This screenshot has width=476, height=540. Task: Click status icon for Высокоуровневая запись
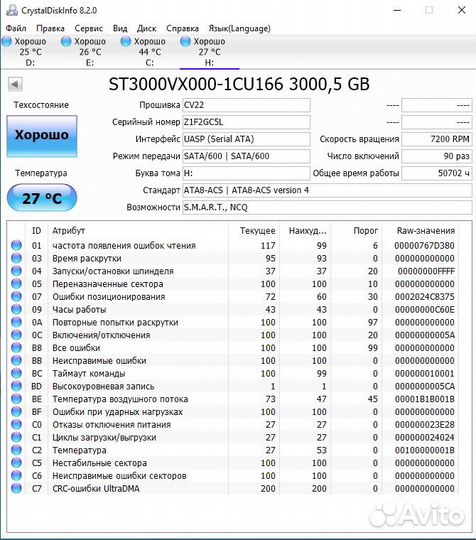pyautogui.click(x=16, y=386)
